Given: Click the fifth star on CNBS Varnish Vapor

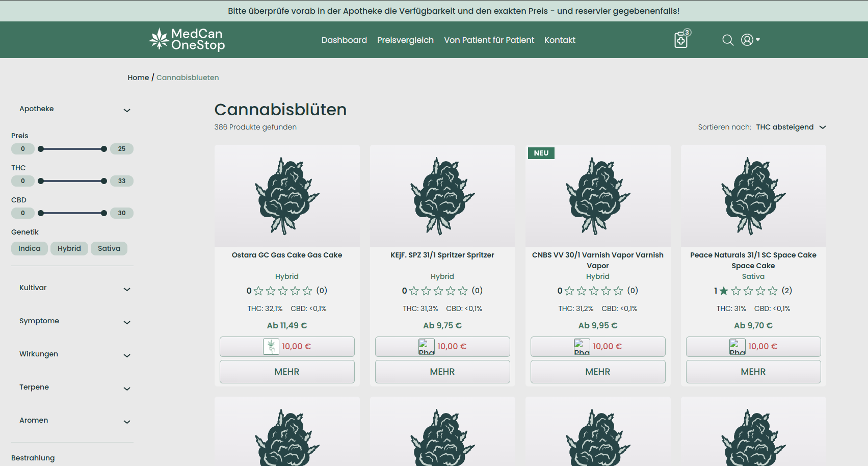Looking at the screenshot, I should [618, 291].
